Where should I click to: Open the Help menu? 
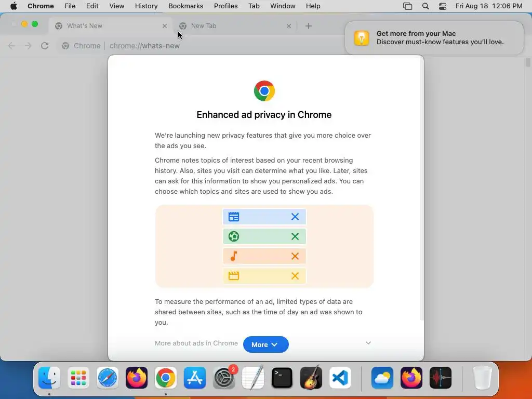[313, 6]
